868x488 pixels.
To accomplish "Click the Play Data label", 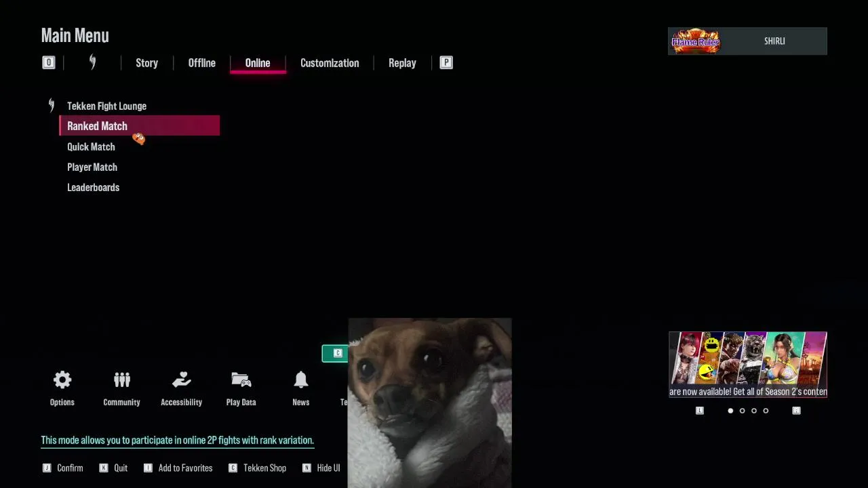I will tap(241, 402).
